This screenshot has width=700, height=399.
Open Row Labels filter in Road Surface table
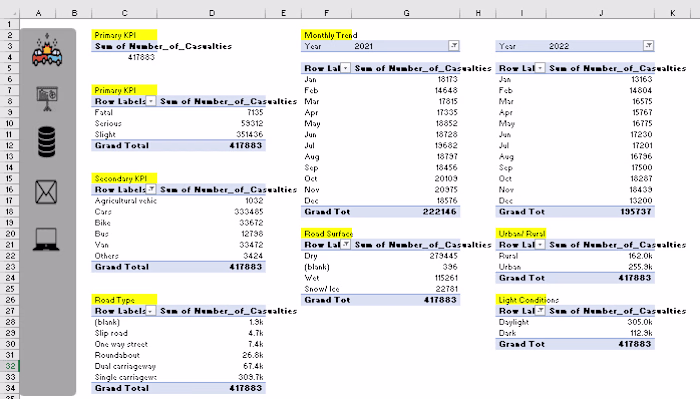[x=346, y=245]
